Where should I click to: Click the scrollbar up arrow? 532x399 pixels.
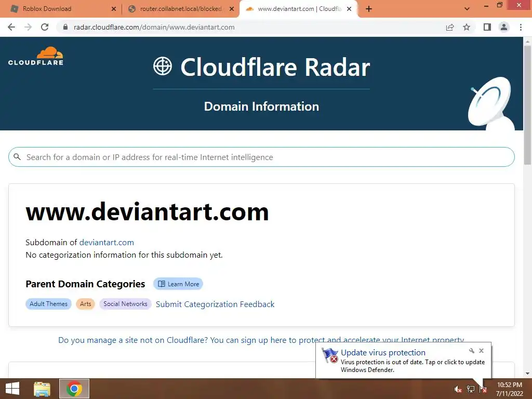click(527, 41)
